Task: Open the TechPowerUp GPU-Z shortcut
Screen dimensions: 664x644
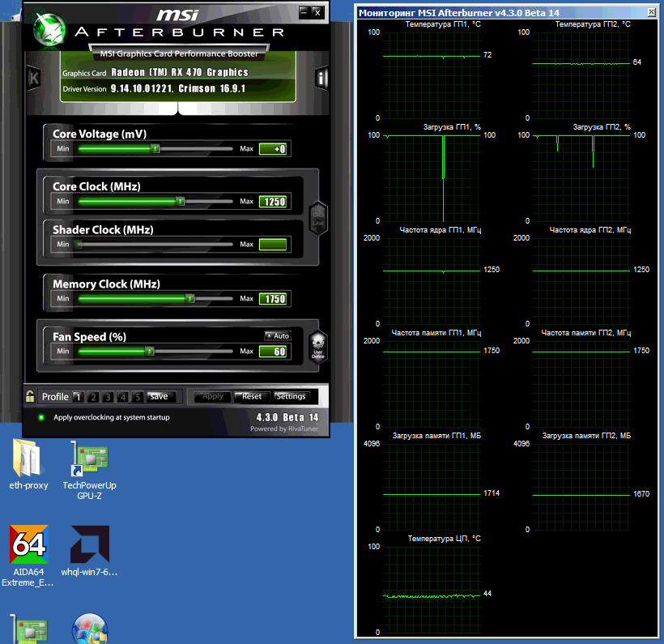Action: [89, 459]
